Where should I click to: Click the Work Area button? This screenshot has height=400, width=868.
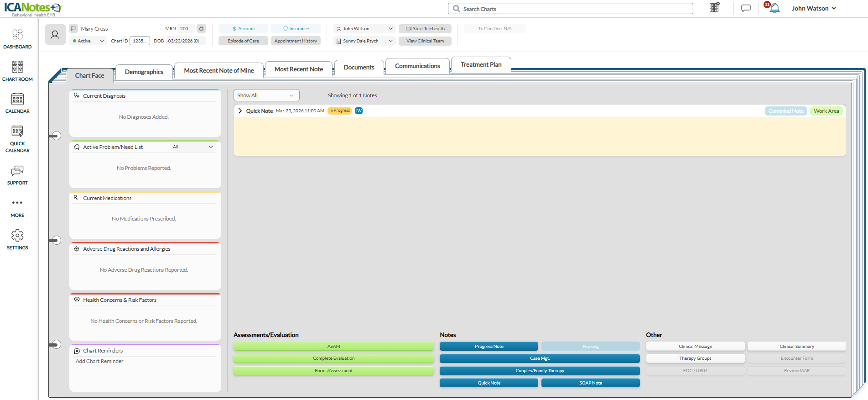[826, 111]
